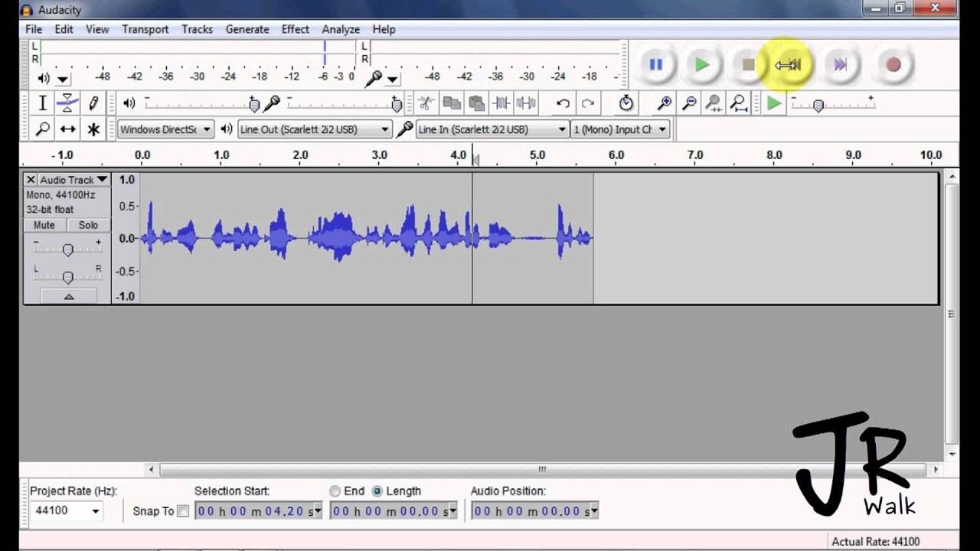
Task: Start playback with the Play button
Action: coord(702,65)
